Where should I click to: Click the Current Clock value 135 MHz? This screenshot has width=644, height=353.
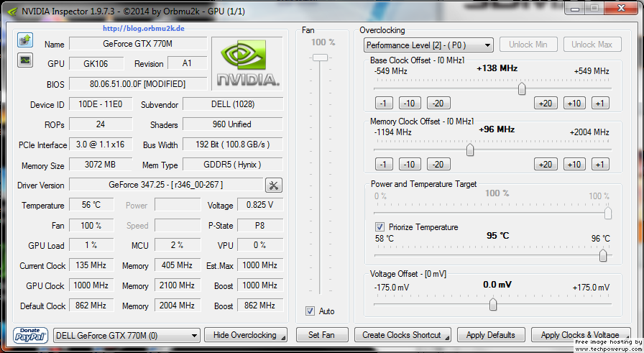click(x=91, y=265)
